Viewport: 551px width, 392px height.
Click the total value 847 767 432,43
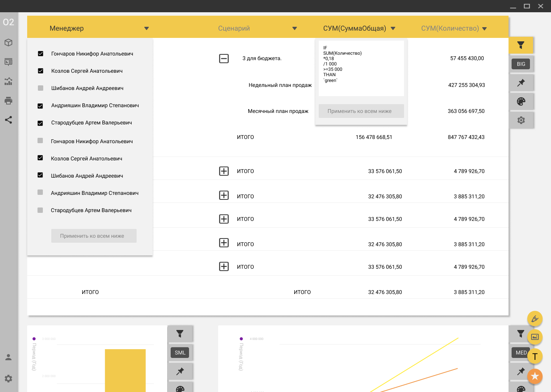466,137
